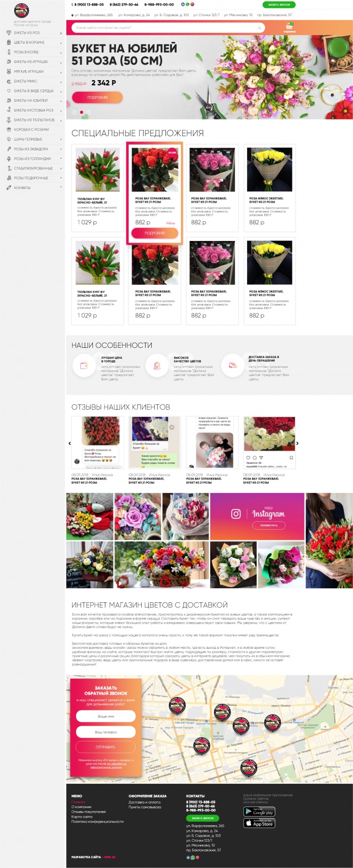The image size is (353, 868).
Task: Expand the Шары гелиевые submenu
Action: [x=61, y=140]
